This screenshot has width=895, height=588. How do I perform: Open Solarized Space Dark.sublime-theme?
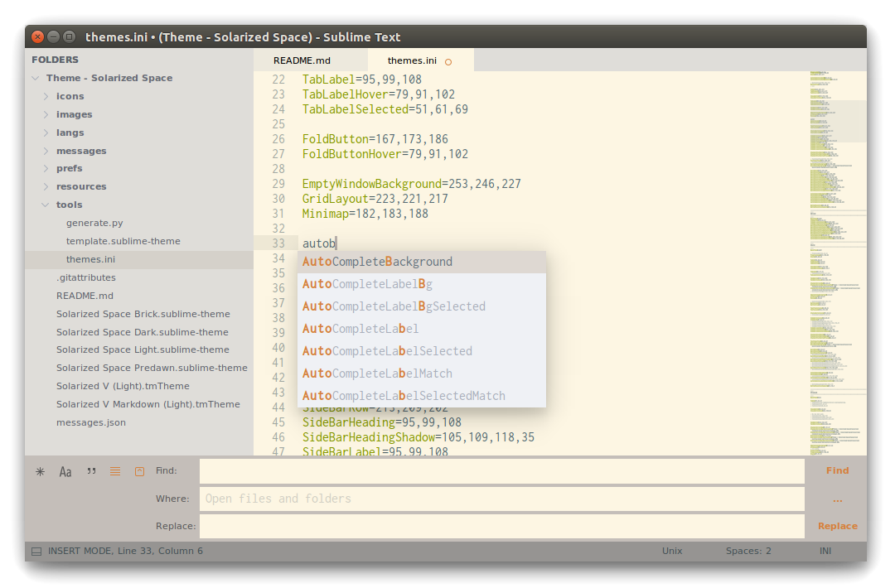[x=143, y=332]
